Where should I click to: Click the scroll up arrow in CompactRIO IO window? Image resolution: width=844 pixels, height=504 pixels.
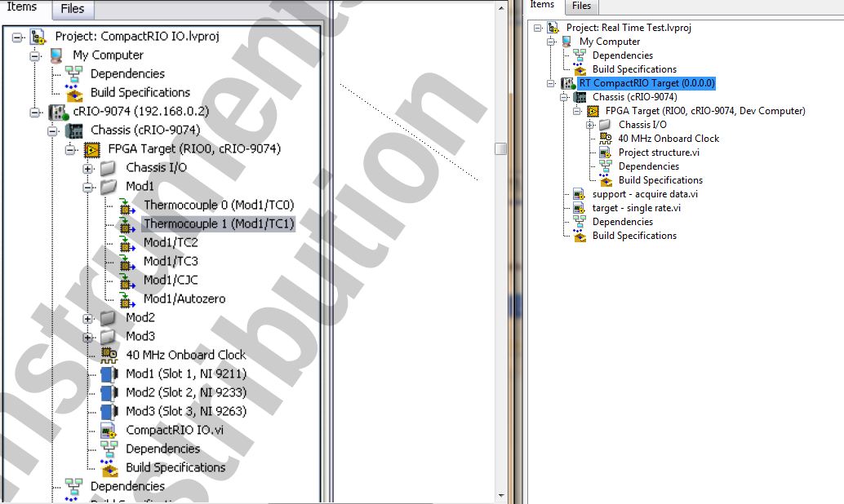point(501,8)
